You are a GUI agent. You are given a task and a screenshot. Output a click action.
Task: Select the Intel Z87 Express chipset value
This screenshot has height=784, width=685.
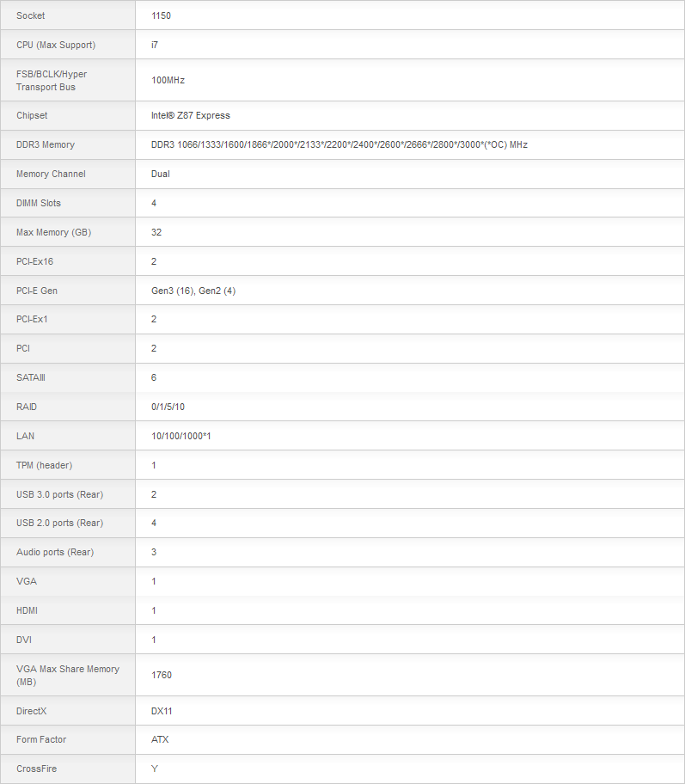point(191,115)
